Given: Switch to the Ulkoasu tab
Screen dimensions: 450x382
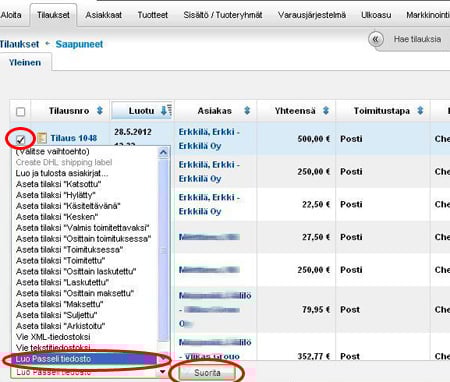Looking at the screenshot, I should 376,15.
